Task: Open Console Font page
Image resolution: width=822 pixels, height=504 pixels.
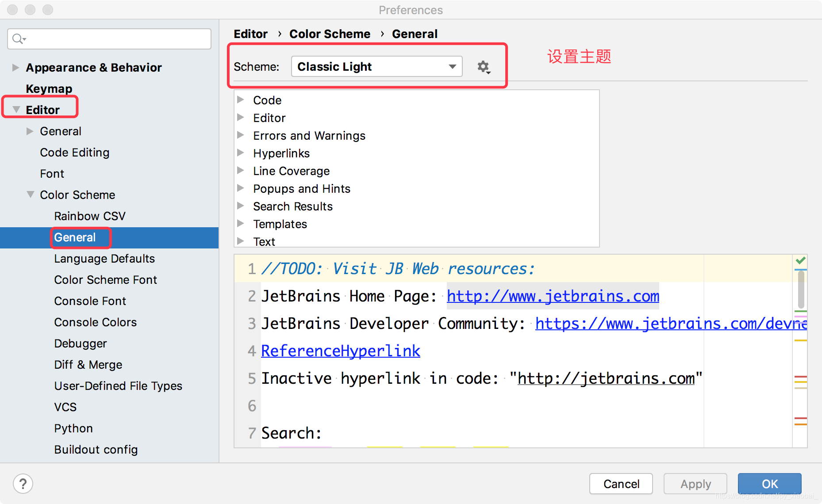Action: coord(90,301)
